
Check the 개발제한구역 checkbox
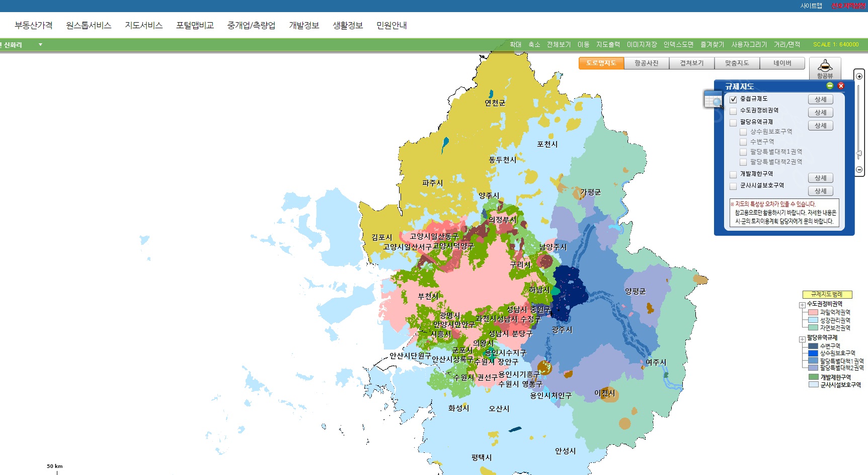point(733,174)
